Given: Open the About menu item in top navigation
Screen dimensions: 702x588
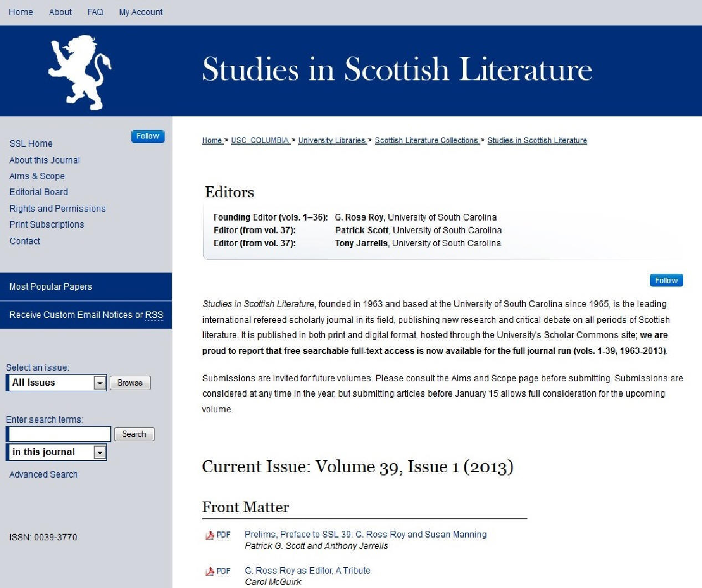Looking at the screenshot, I should [60, 12].
